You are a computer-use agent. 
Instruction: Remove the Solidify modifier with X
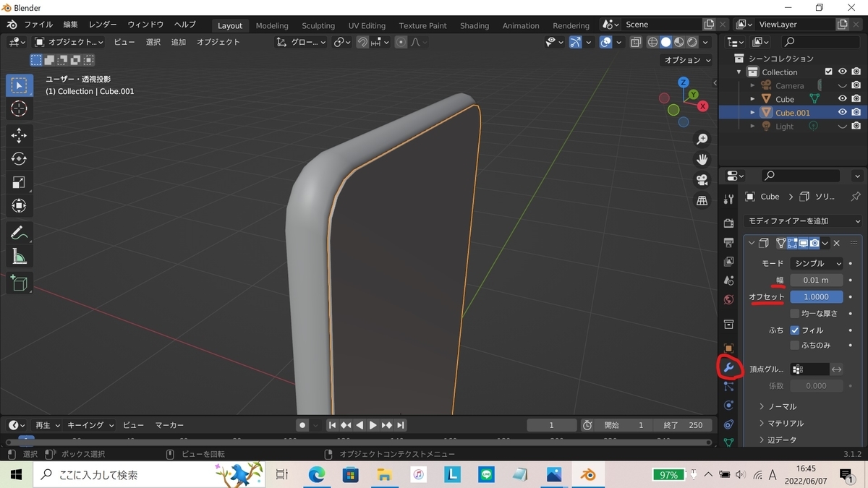point(836,243)
